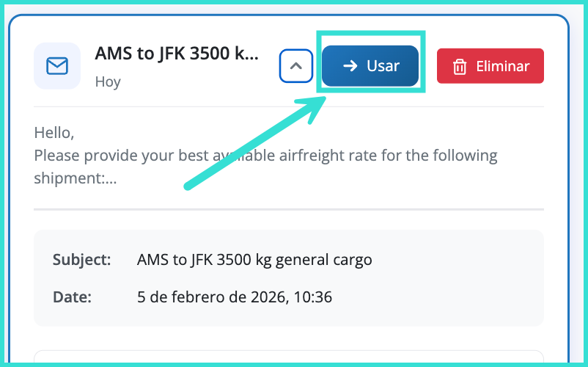Select the AMS to JFK 3500 kg general cargo subject

[254, 260]
